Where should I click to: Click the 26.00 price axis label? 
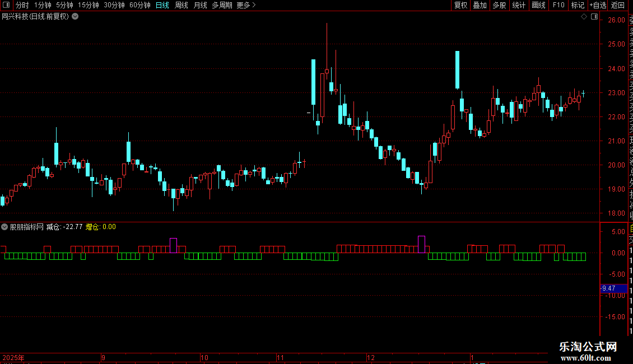pos(616,20)
